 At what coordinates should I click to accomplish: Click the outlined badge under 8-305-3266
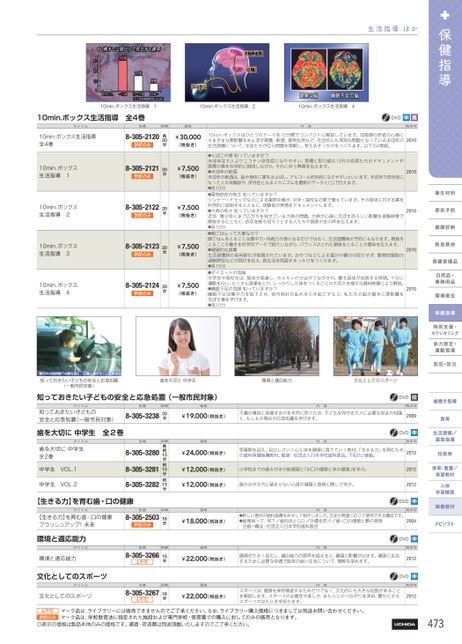click(x=142, y=562)
